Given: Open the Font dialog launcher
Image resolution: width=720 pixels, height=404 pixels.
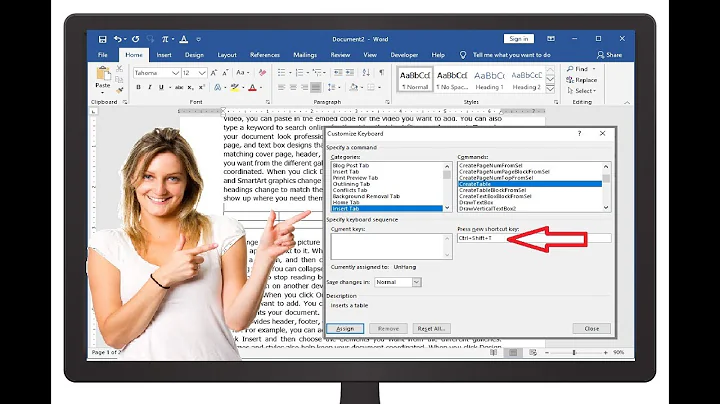Looking at the screenshot, I should [x=268, y=102].
